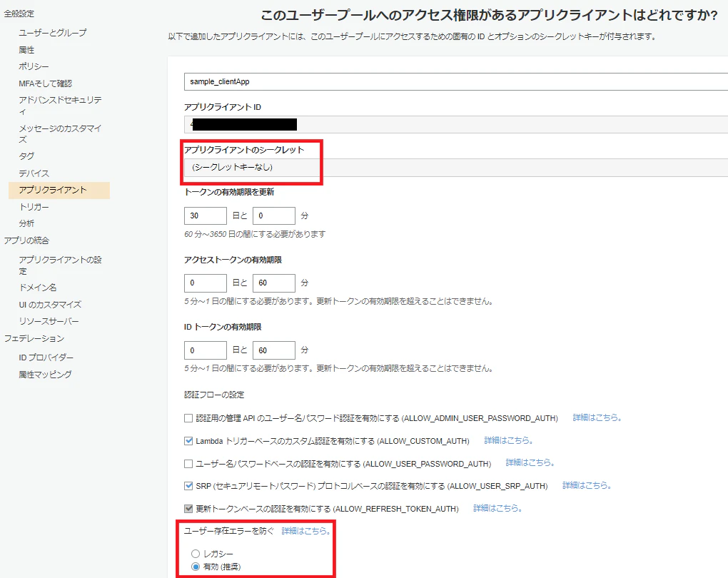Open 詳細はこちら link for ALLOW_REFRESH_TOKEN_AUTH

coord(497,508)
